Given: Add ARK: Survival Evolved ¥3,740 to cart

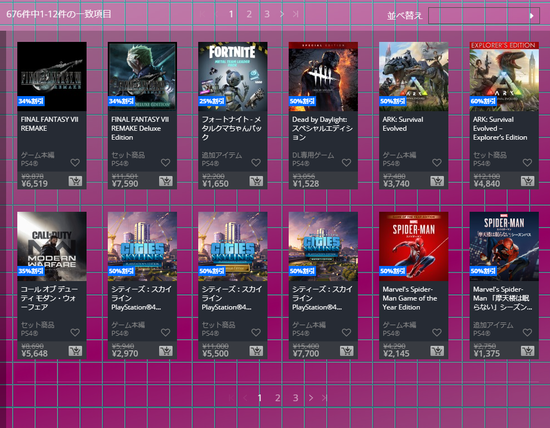Looking at the screenshot, I should click(x=437, y=181).
